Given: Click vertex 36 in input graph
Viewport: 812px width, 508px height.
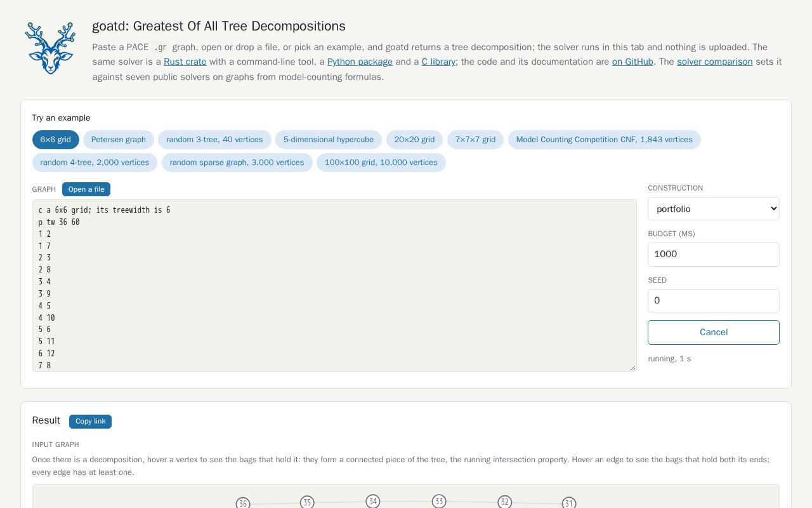Looking at the screenshot, I should click(243, 504).
